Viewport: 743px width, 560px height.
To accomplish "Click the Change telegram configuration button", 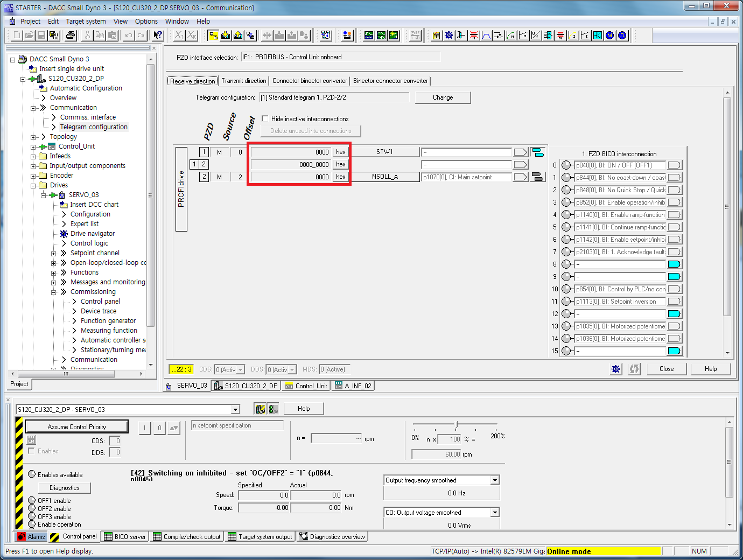I will (x=443, y=97).
